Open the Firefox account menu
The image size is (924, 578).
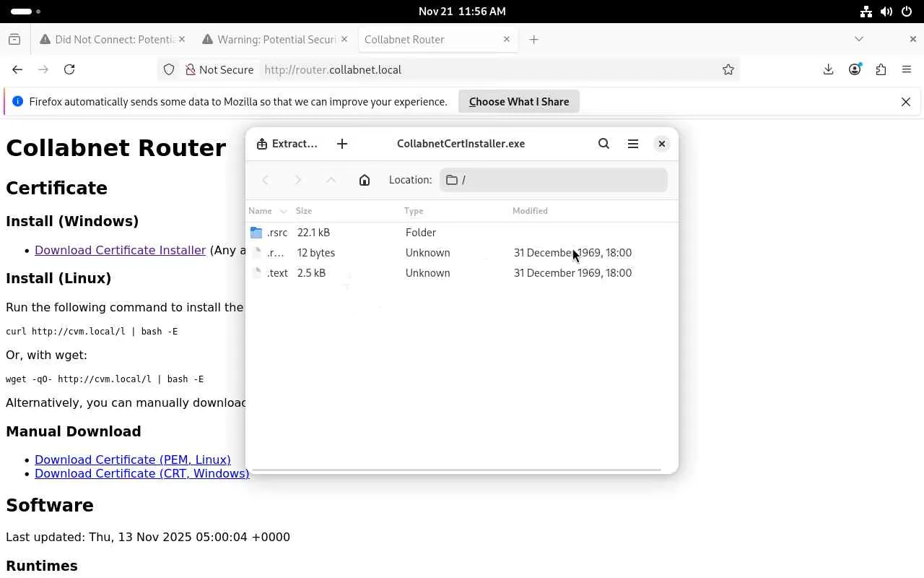pos(855,69)
